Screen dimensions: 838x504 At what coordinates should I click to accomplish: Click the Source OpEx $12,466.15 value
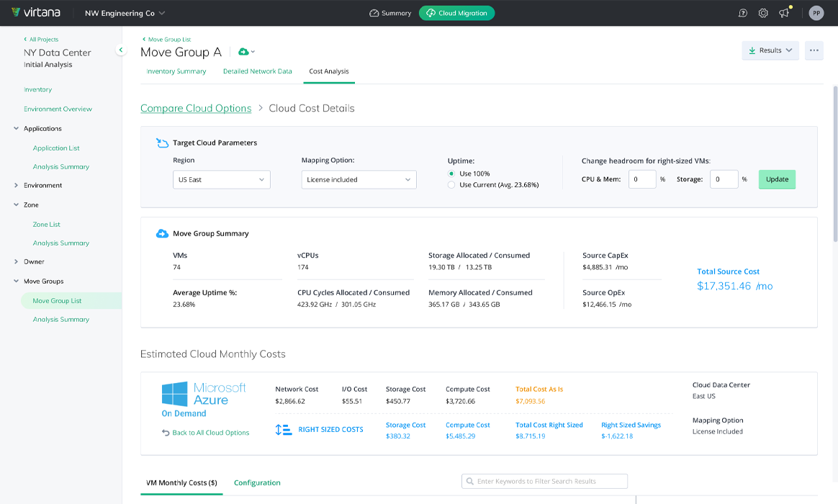click(607, 305)
